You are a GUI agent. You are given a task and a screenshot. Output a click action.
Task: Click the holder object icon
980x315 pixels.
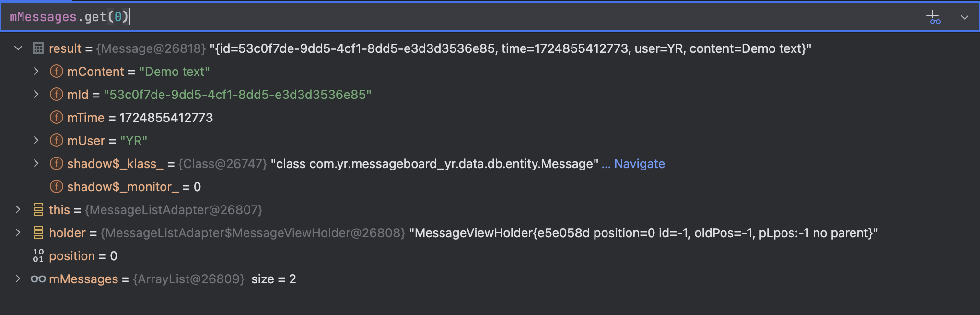38,233
